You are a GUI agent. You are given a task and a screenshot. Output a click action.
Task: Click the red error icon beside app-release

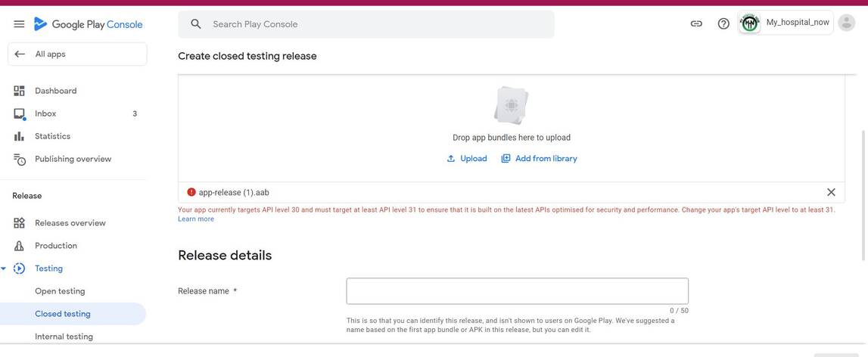click(191, 192)
